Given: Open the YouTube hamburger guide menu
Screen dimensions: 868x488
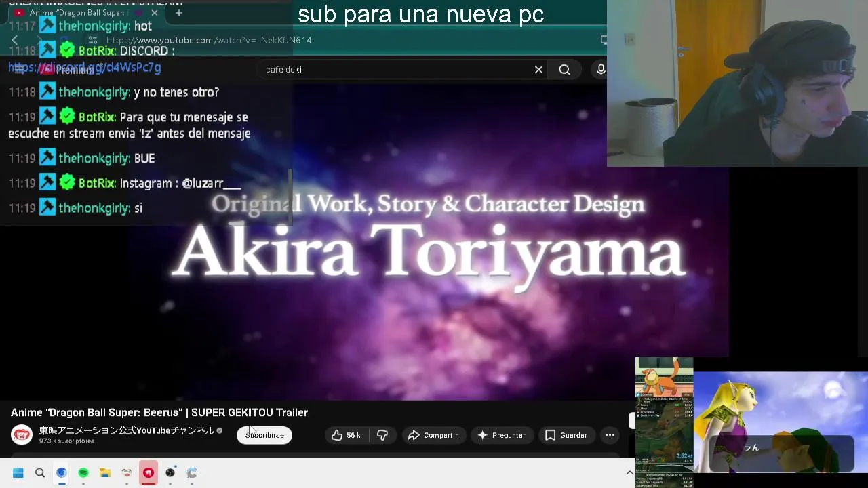Looking at the screenshot, I should 19,70.
